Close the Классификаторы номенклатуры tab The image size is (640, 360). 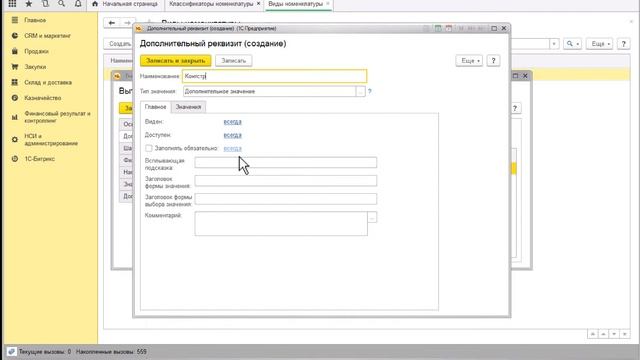(x=258, y=4)
